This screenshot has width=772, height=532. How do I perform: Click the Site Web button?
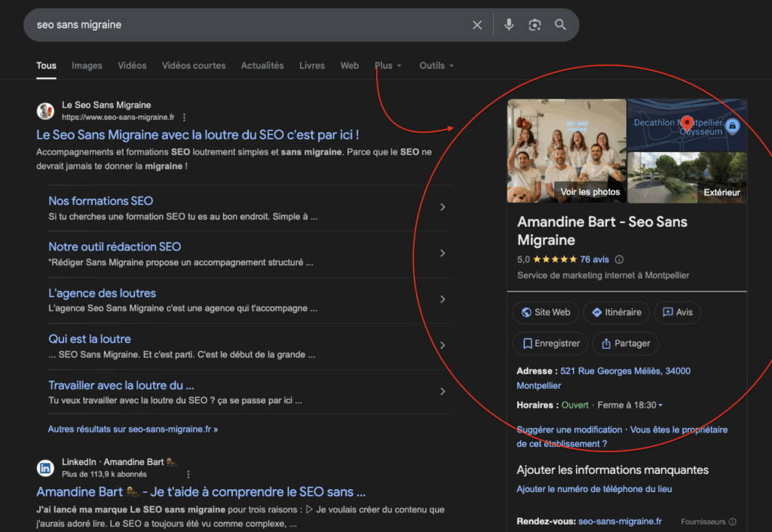click(545, 312)
